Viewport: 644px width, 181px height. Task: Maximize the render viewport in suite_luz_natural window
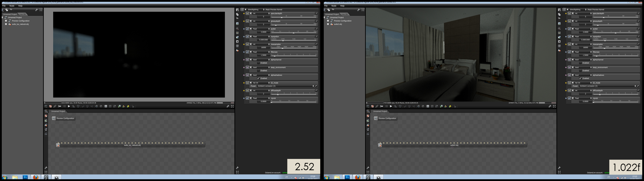point(232,106)
